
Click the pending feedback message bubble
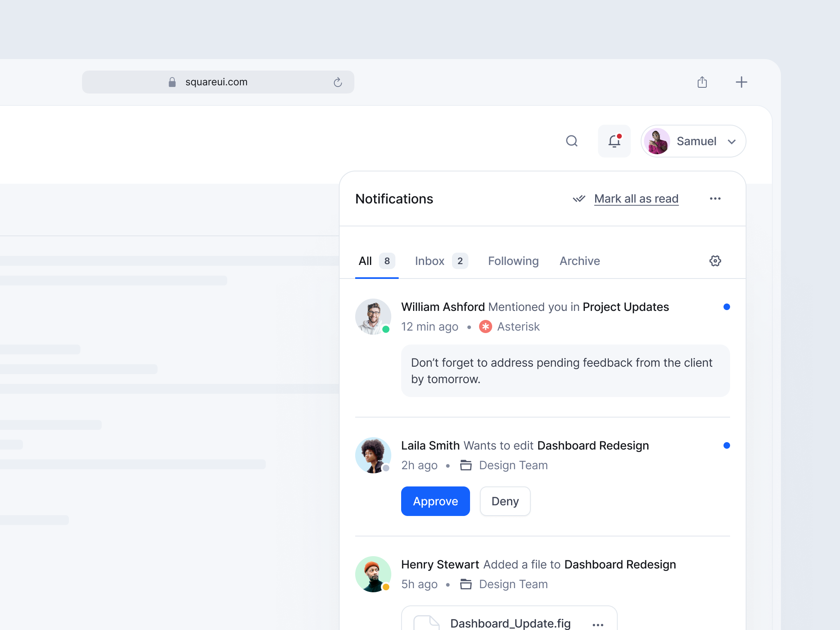[565, 371]
